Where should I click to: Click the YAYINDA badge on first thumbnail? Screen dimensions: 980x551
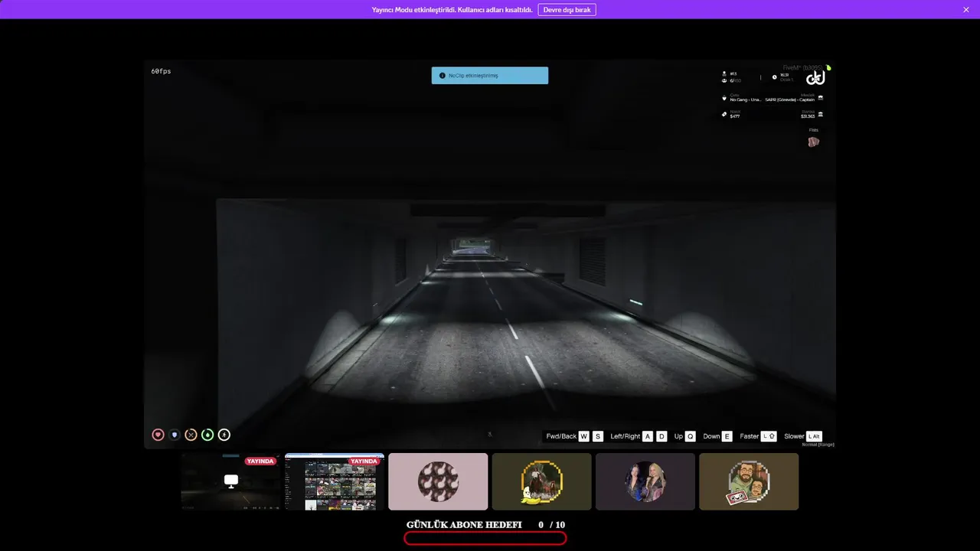(260, 461)
